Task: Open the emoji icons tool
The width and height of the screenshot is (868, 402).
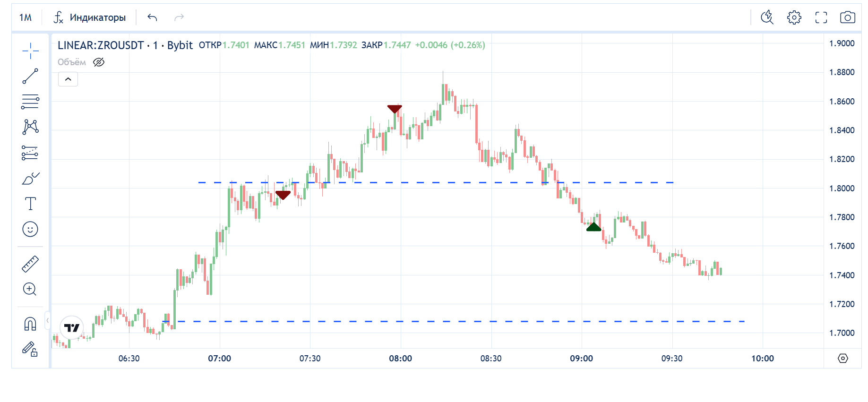Action: click(x=30, y=229)
